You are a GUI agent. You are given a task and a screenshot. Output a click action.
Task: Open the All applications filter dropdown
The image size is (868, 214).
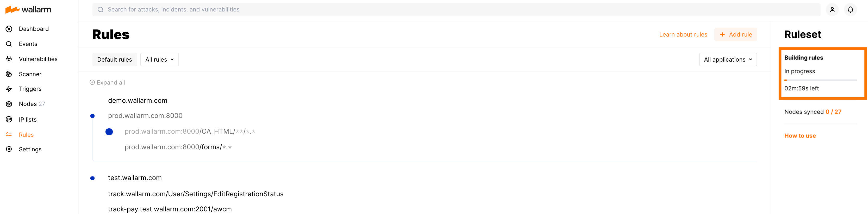coord(728,60)
